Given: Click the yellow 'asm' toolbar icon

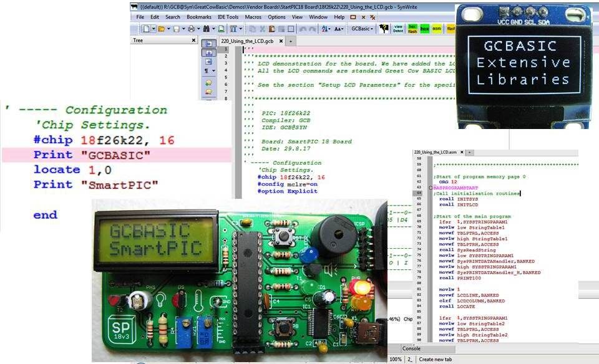Looking at the screenshot, I should pyautogui.click(x=437, y=28).
